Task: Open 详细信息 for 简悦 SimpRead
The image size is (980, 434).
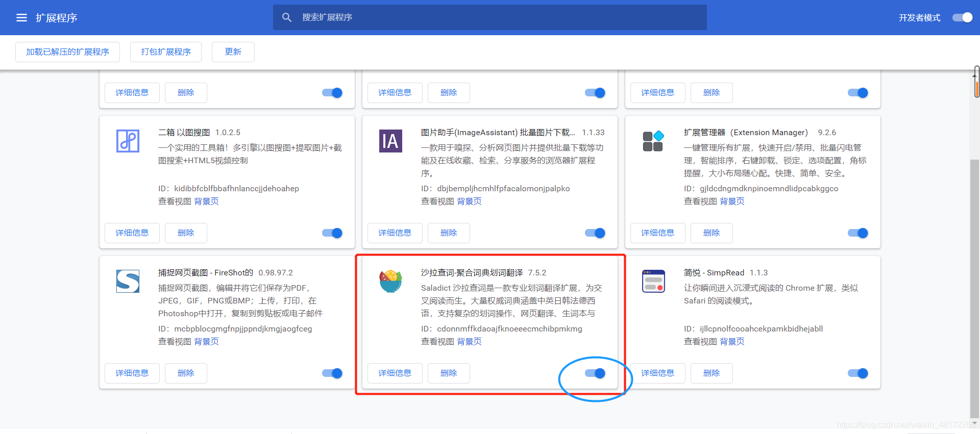Action: pos(658,373)
